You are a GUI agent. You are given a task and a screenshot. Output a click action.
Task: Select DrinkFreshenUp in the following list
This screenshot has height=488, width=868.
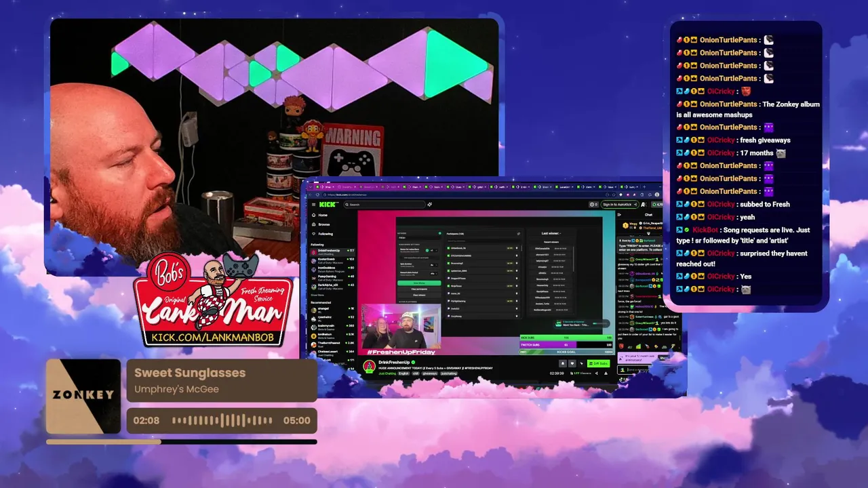click(332, 252)
